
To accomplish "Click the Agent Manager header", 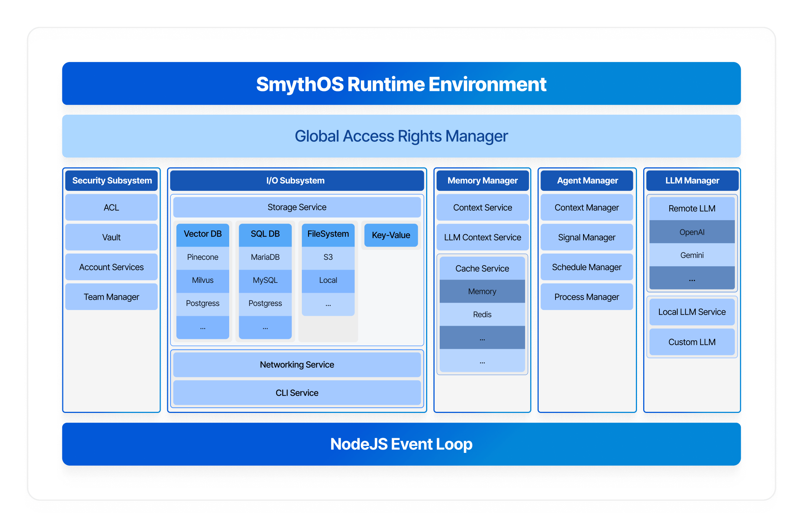I will [x=587, y=181].
